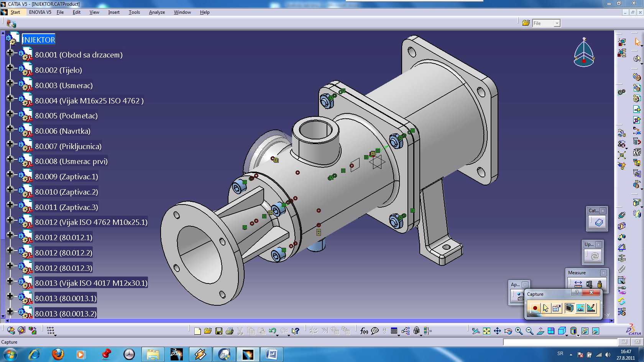The height and width of the screenshot is (362, 644).
Task: Click the Zoom In magnifier icon
Action: tap(519, 331)
